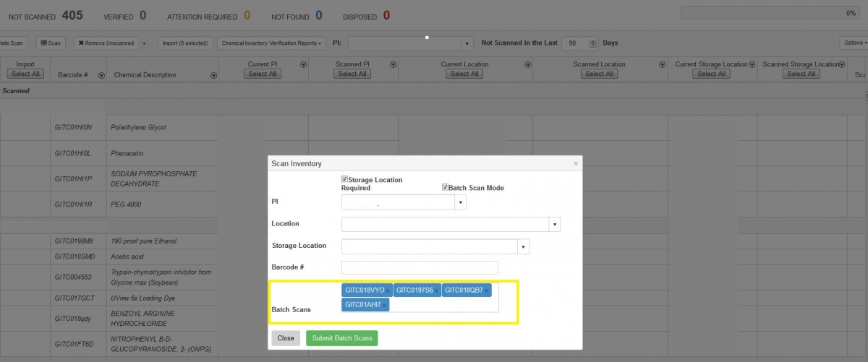
Task: Click inside the Barcode # input field
Action: tap(420, 267)
